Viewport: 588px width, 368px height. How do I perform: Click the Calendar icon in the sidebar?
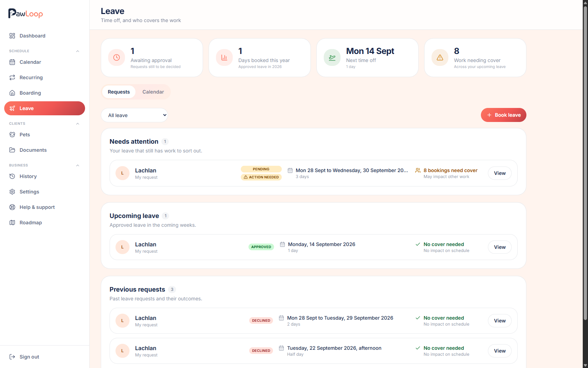pos(12,62)
